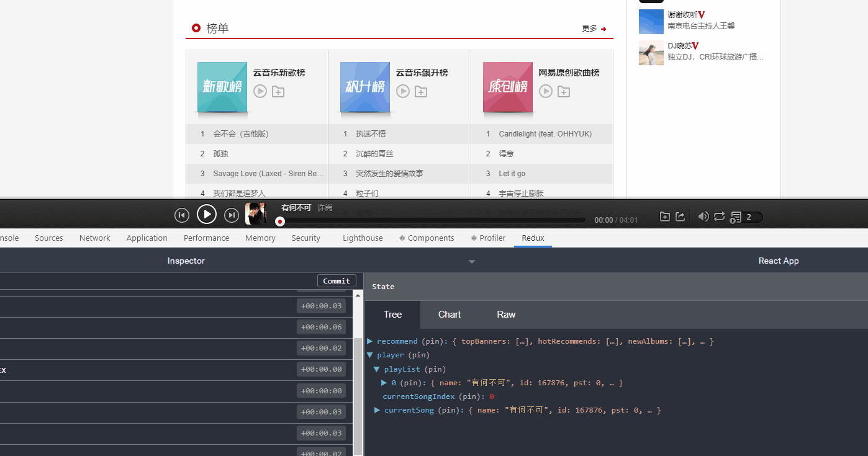
Task: Add 云音乐飙升榜 chart to collection
Action: pyautogui.click(x=421, y=92)
